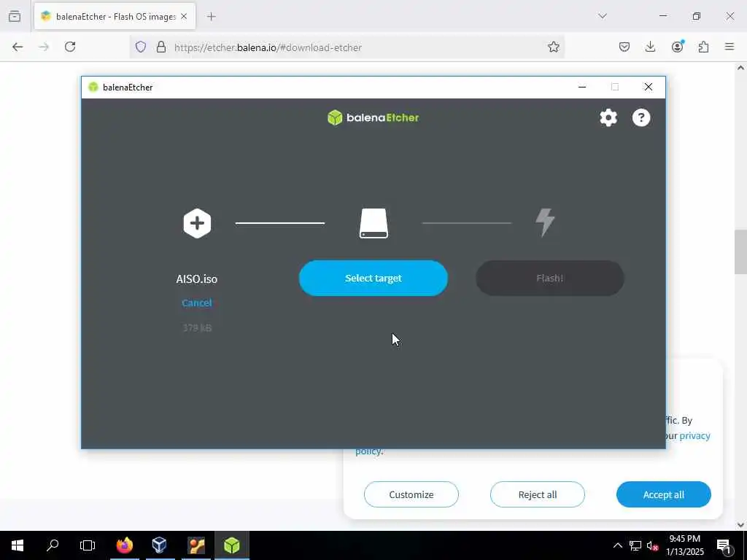Click the padlock site security icon

[161, 47]
